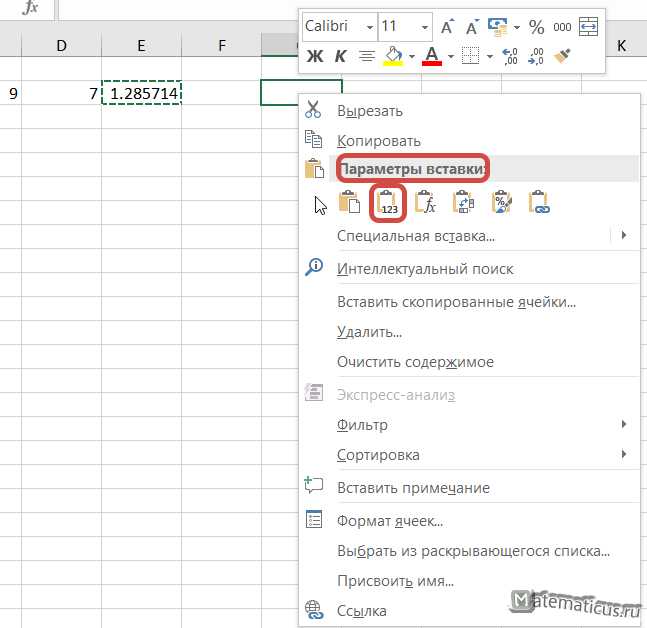The width and height of the screenshot is (647, 628).
Task: Toggle percent style button
Action: (x=536, y=27)
